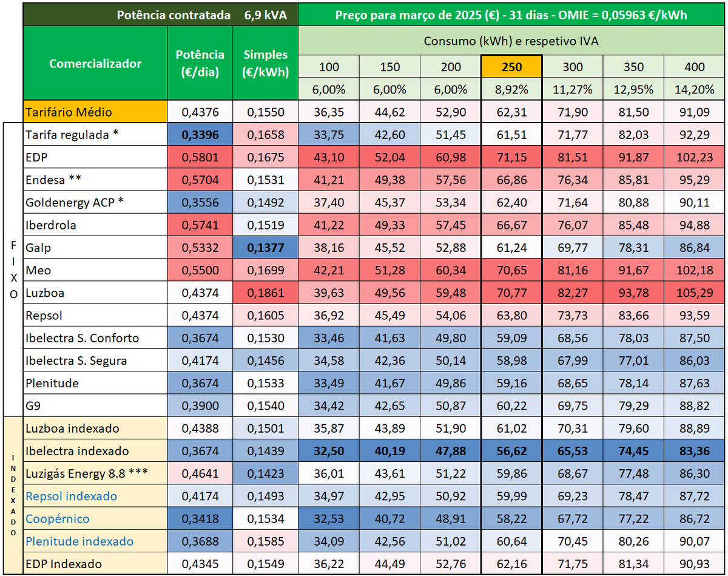The width and height of the screenshot is (728, 576).
Task: Click the 'Preço para março de 2025' heading
Action: coord(511,14)
